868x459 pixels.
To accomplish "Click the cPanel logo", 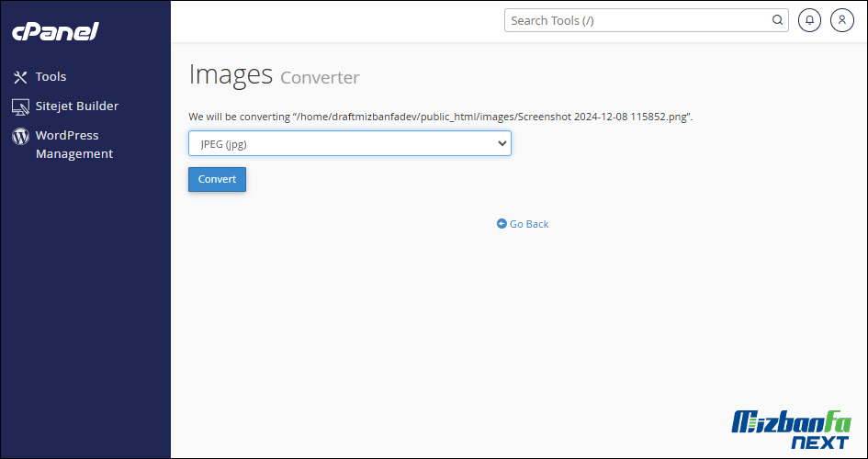I will coord(55,31).
